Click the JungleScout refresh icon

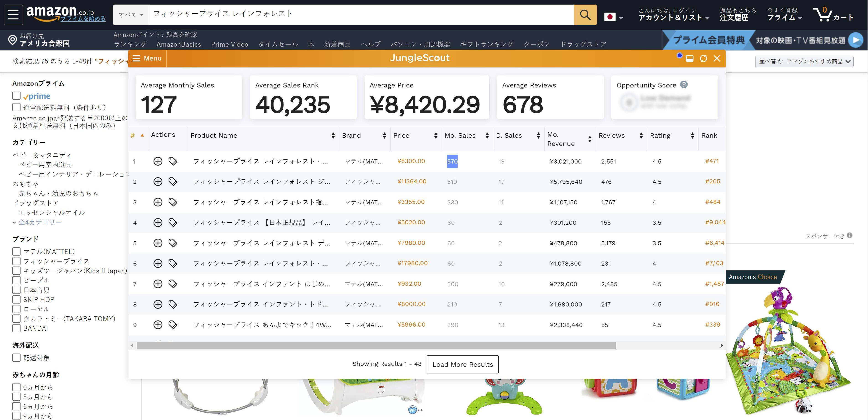[x=703, y=58]
